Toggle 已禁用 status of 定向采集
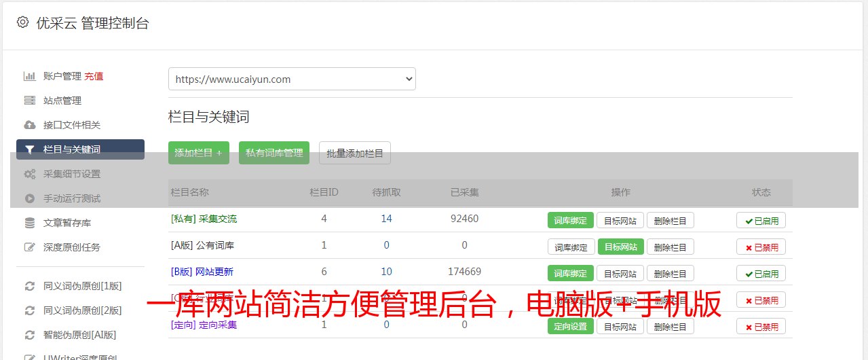868x360 pixels. click(761, 326)
